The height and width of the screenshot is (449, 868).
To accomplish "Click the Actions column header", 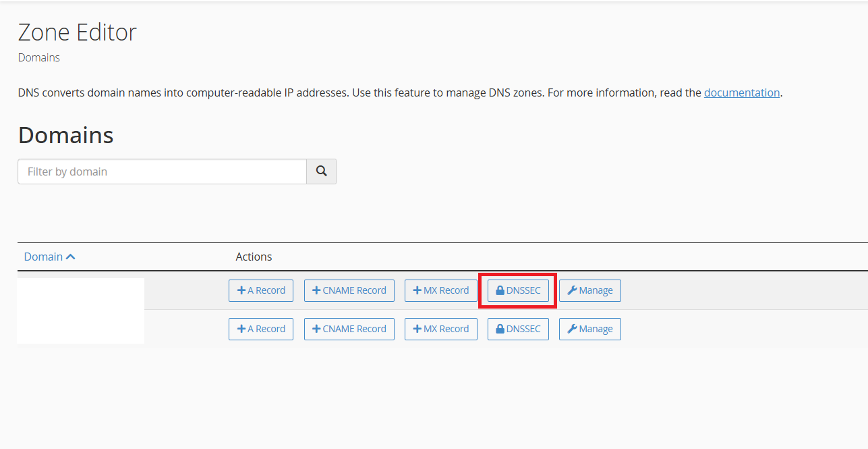I will tap(254, 257).
